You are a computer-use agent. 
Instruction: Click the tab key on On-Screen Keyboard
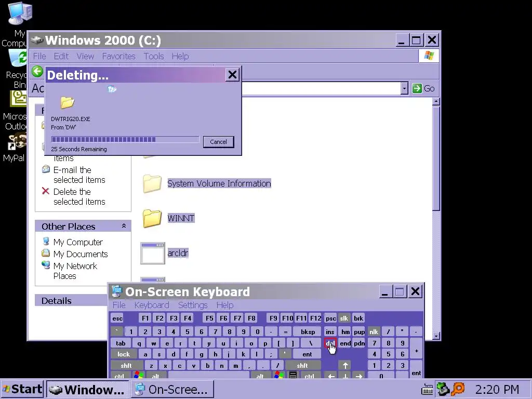coord(121,343)
